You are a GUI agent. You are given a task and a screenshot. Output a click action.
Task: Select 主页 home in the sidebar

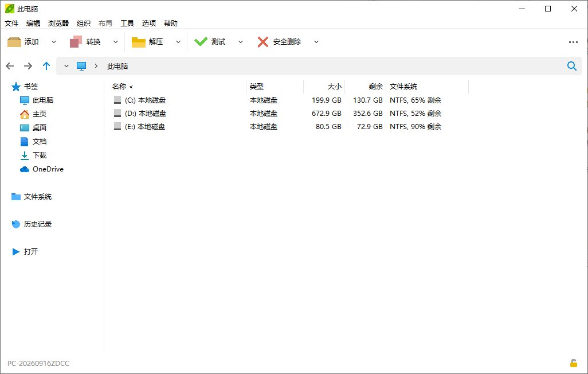tap(33, 114)
